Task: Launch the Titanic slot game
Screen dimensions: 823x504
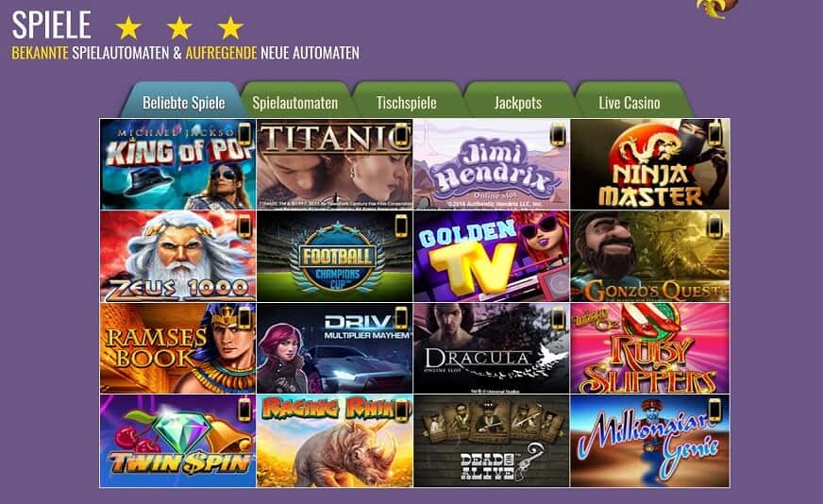Action: click(x=334, y=164)
